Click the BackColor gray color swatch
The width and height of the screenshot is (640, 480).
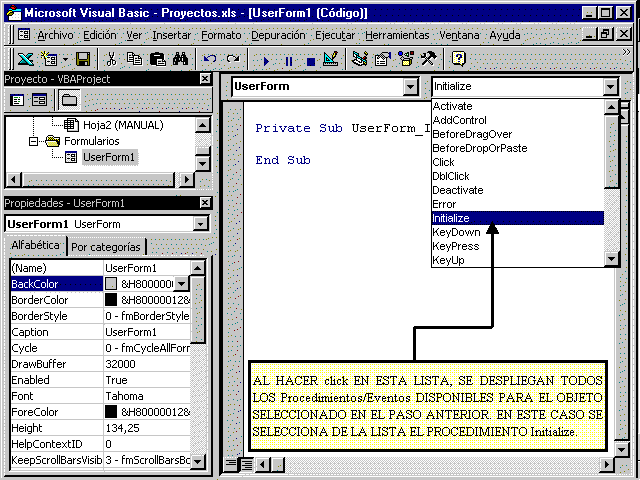click(x=111, y=284)
